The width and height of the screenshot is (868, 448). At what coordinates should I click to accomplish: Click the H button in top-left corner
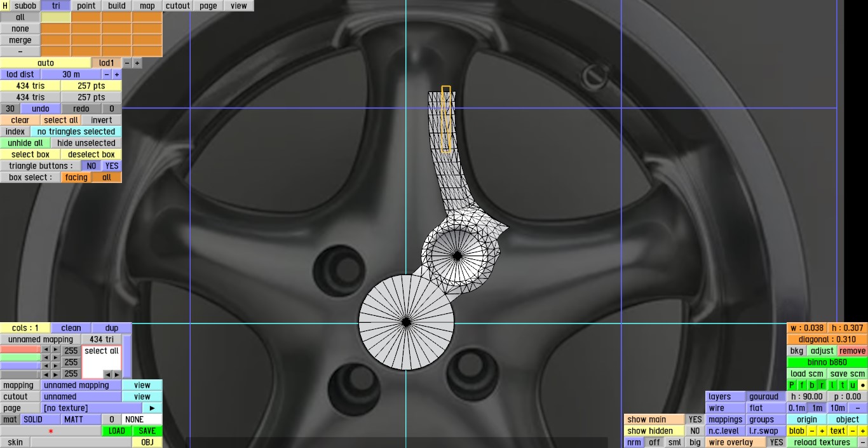coord(5,6)
